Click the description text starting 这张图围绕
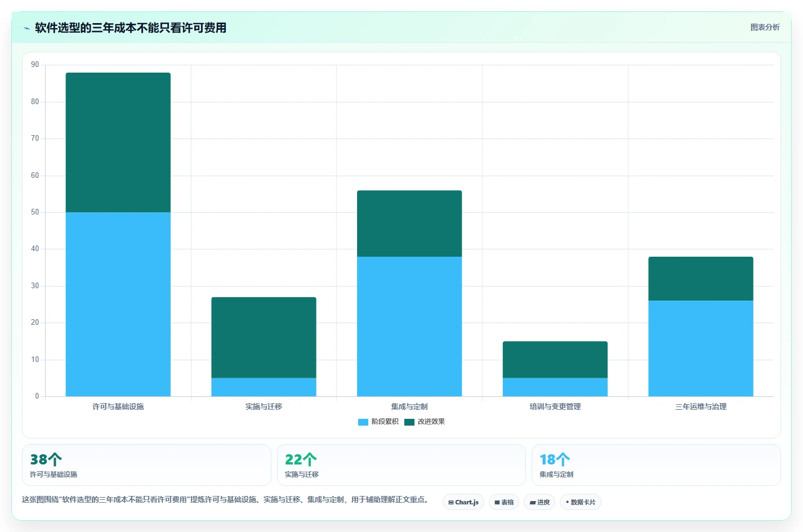The image size is (803, 532). 226,499
